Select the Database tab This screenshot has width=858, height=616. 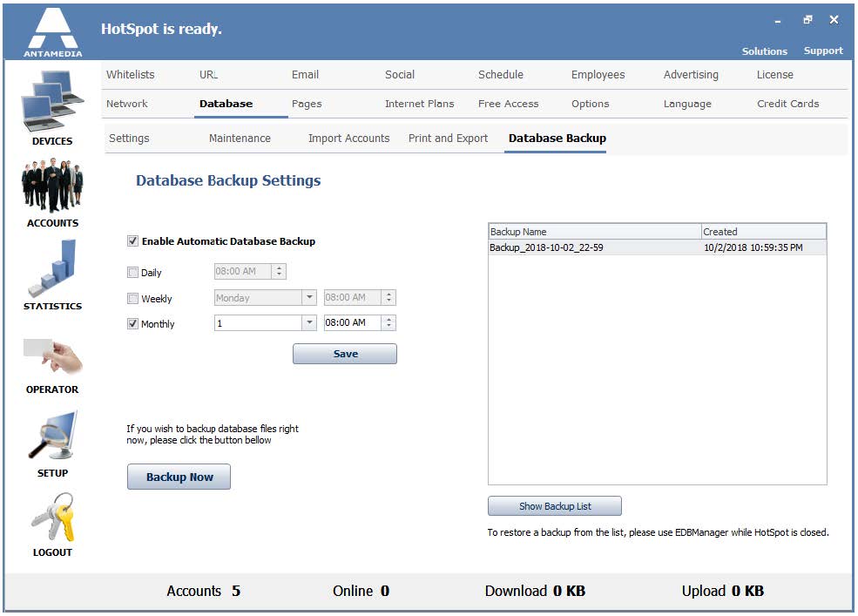tap(226, 104)
